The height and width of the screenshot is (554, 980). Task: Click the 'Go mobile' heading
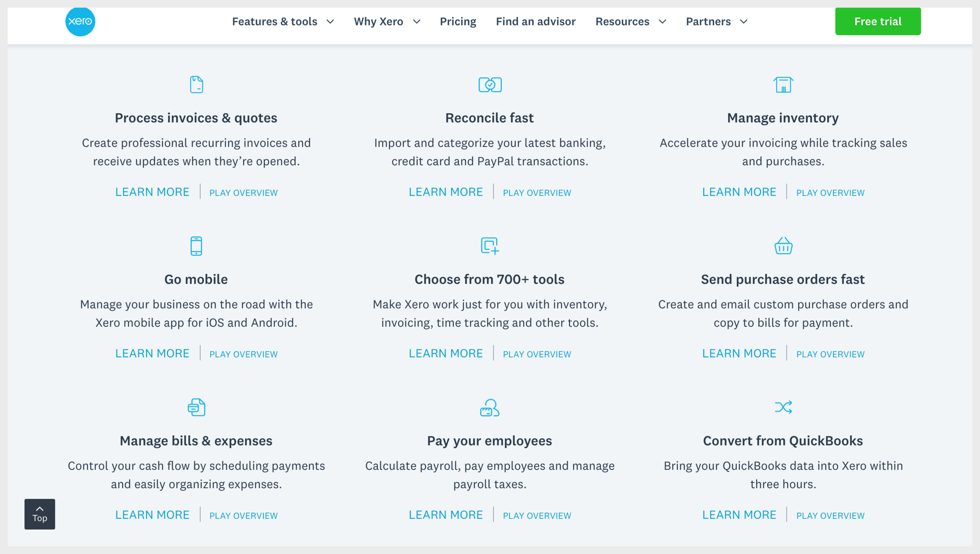196,279
